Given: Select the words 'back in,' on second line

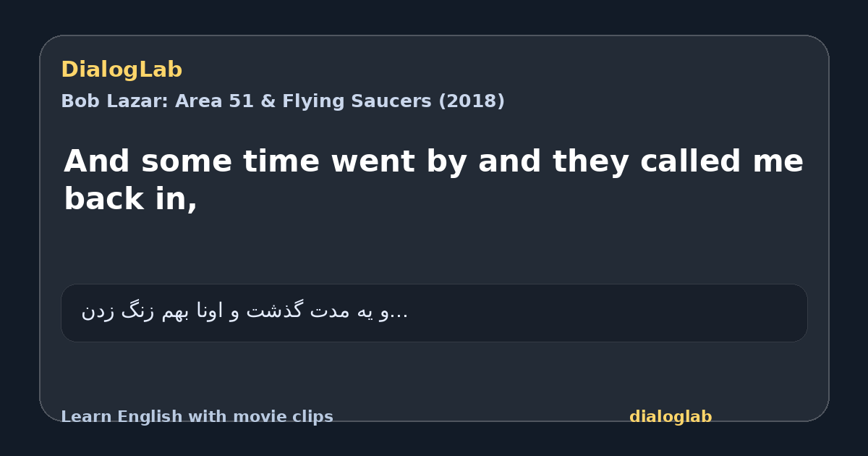Looking at the screenshot, I should tap(131, 199).
